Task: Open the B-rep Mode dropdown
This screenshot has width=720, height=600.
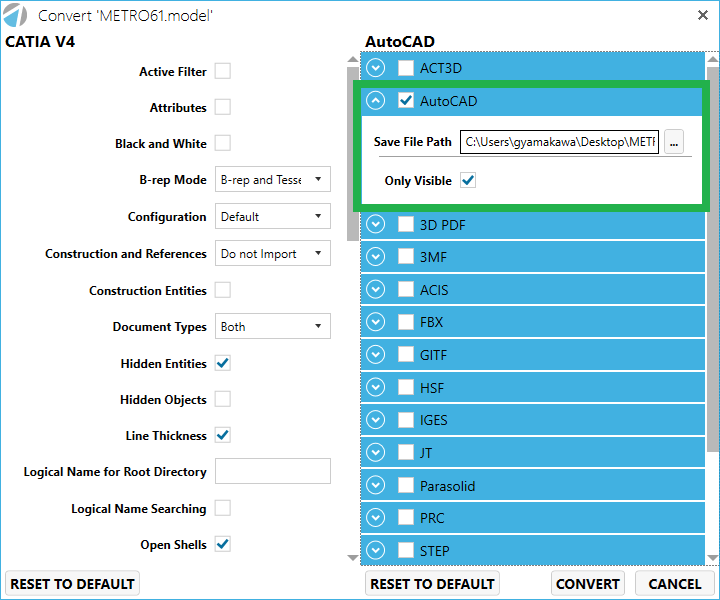Action: pos(273,179)
